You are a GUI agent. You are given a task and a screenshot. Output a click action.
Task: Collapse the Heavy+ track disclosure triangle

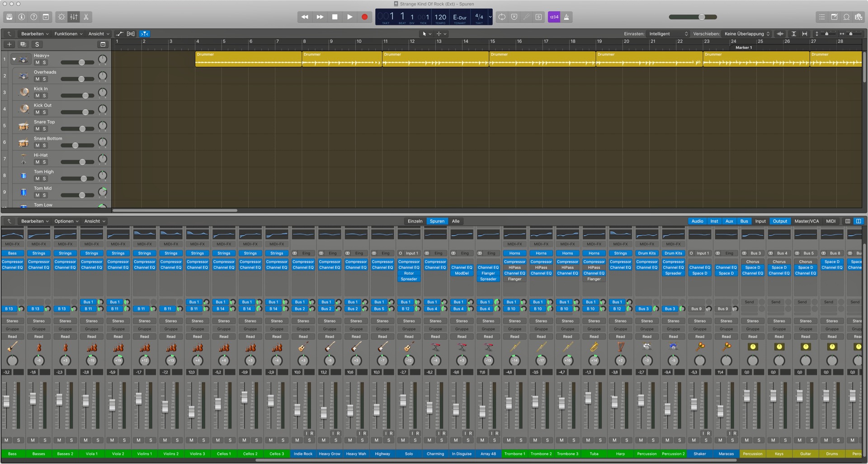click(14, 59)
